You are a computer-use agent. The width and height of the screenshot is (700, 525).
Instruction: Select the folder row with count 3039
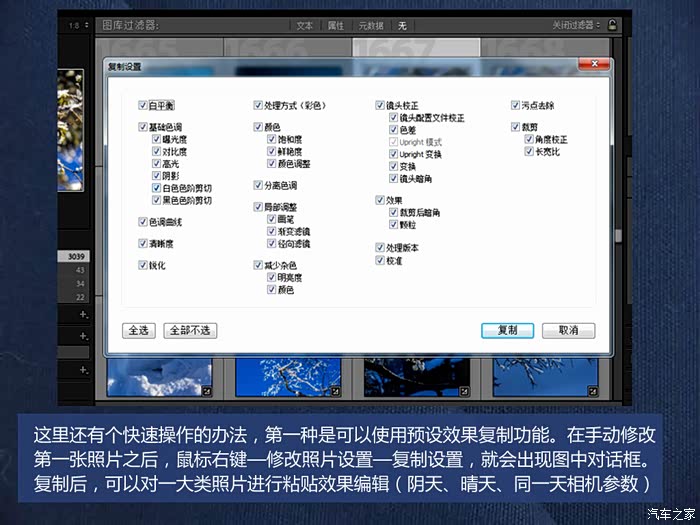(74, 256)
